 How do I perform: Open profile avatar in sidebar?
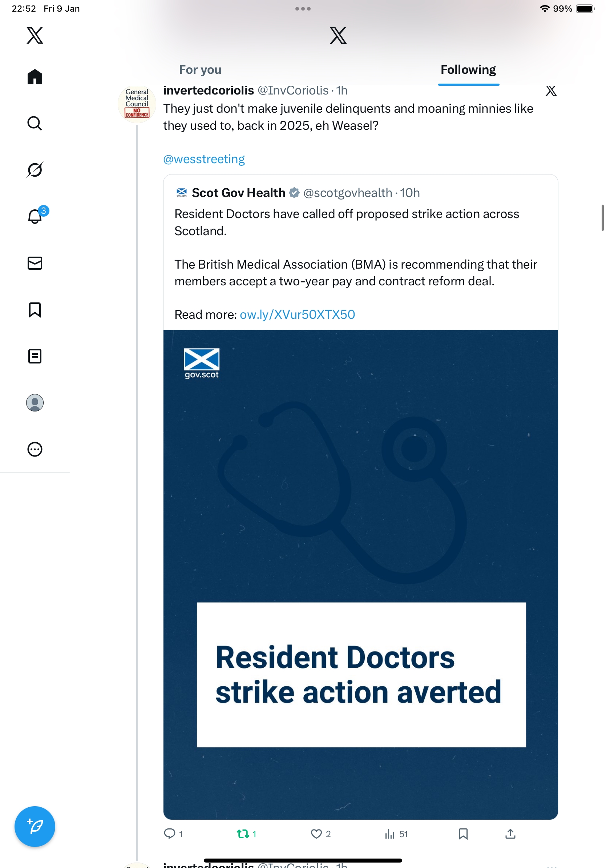tap(35, 403)
